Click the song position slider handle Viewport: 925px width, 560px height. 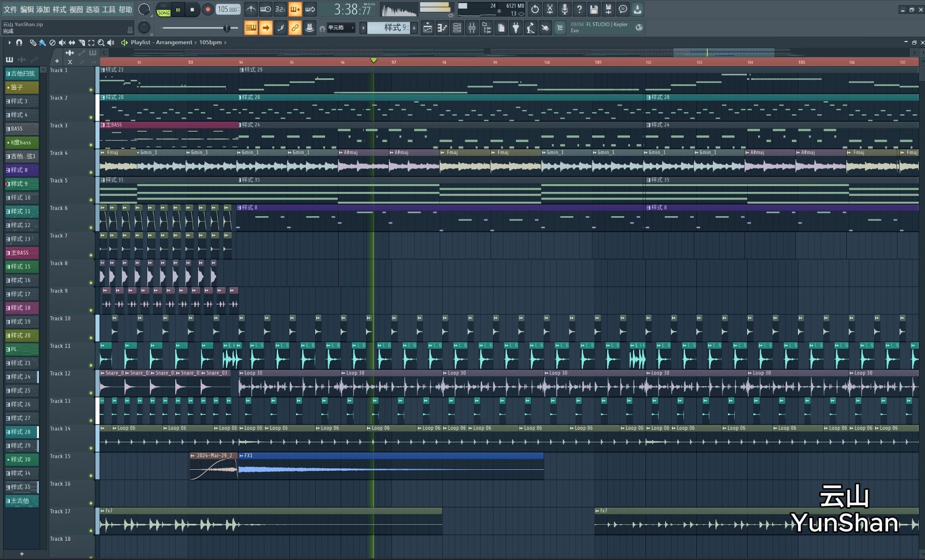[227, 28]
